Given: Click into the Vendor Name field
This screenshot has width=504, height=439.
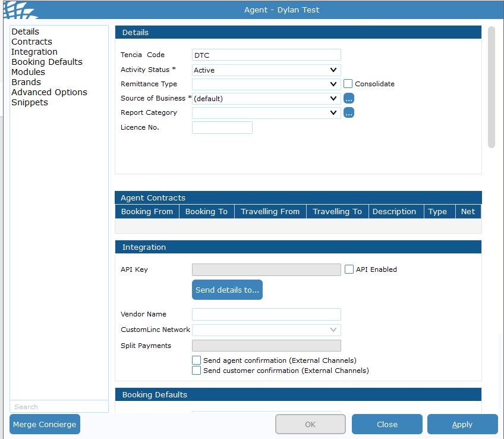Looking at the screenshot, I should click(266, 314).
